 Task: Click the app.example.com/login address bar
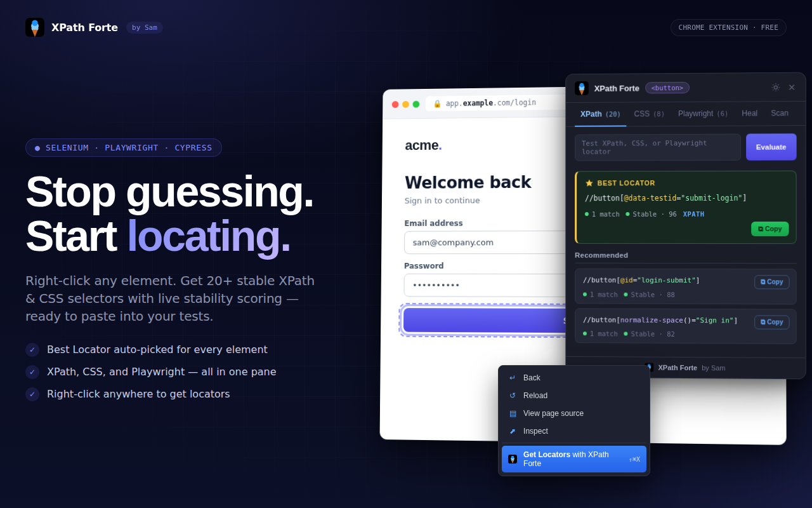[495, 103]
